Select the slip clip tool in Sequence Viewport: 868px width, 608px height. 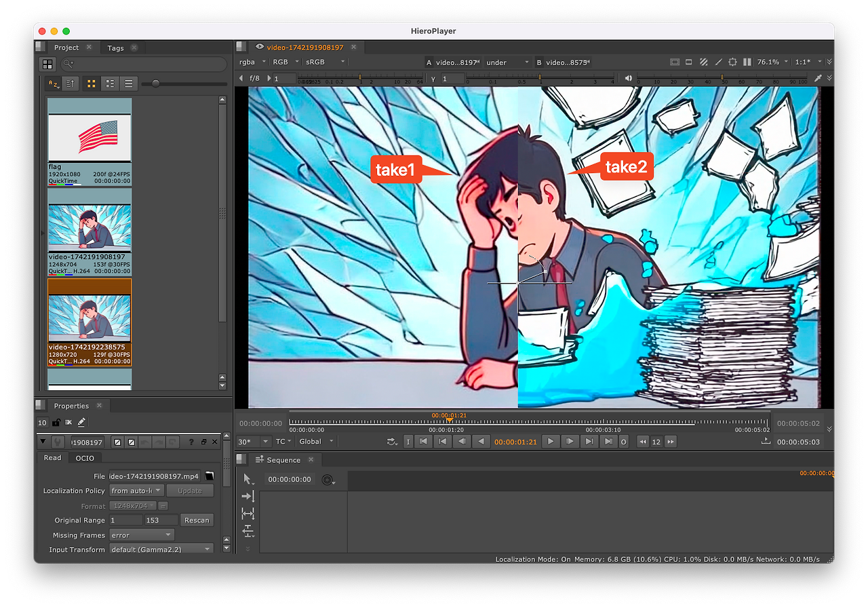click(x=248, y=514)
